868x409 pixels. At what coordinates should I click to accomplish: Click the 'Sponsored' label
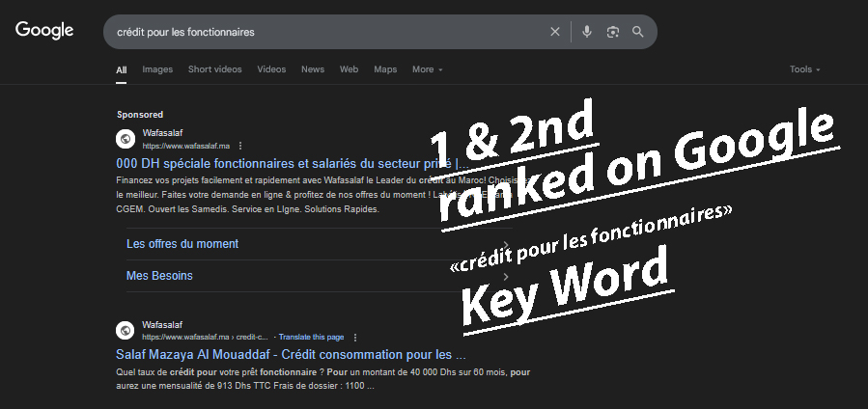point(139,115)
